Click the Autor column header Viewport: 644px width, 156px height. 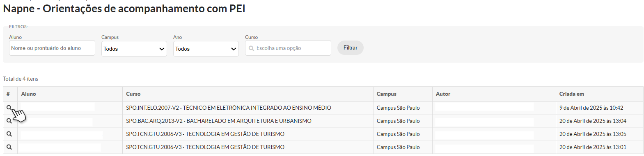(x=443, y=94)
